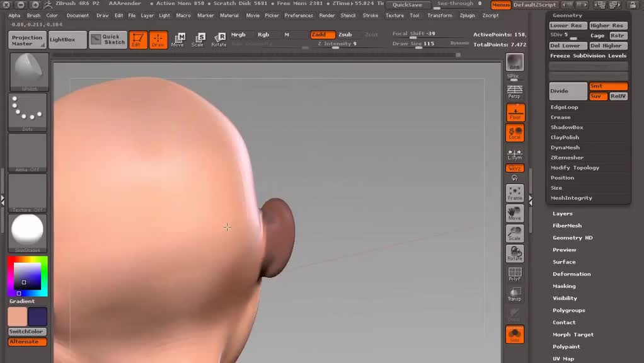Click the Lower Res button
The height and width of the screenshot is (363, 644).
(x=568, y=25)
